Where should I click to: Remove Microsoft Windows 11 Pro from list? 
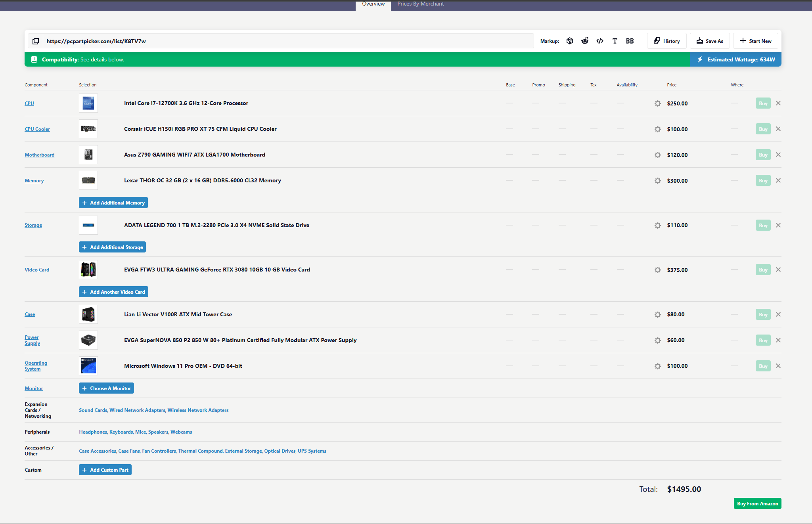tap(778, 366)
